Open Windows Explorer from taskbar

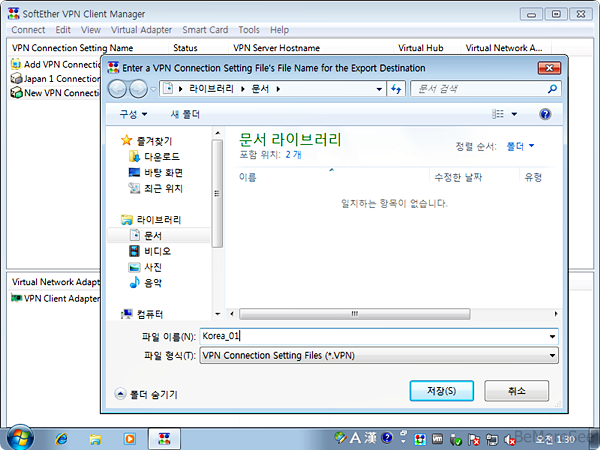pos(95,439)
